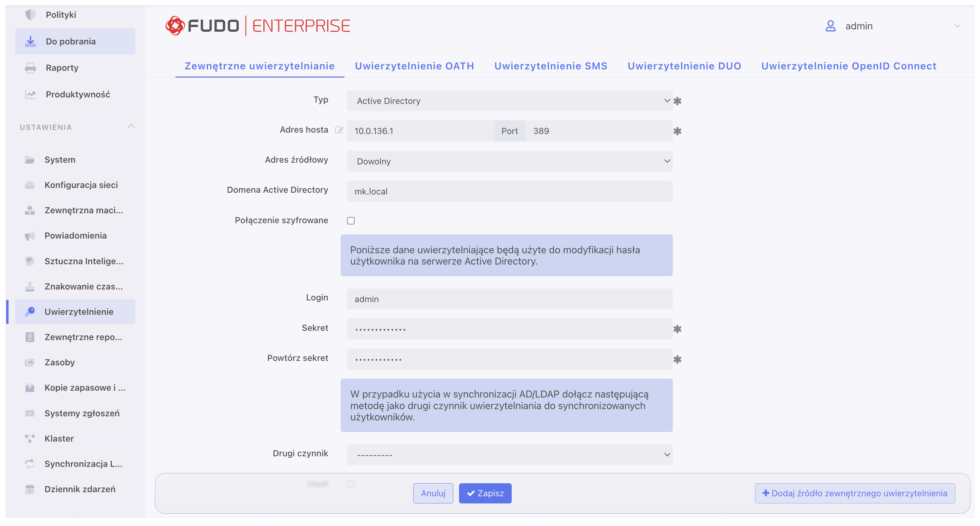Click the Zasoby icon
The width and height of the screenshot is (980, 526).
[x=30, y=362]
